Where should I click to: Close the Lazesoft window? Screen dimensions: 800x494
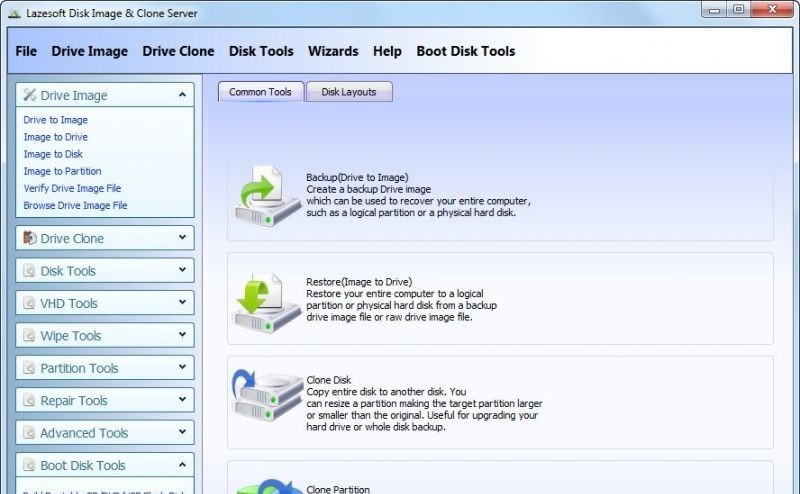coord(772,10)
